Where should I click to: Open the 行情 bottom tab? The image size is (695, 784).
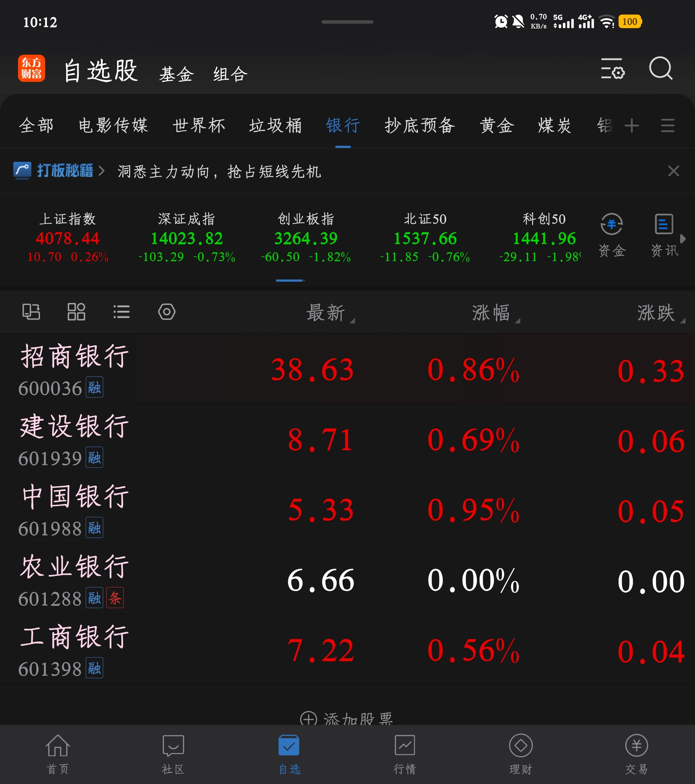click(405, 754)
